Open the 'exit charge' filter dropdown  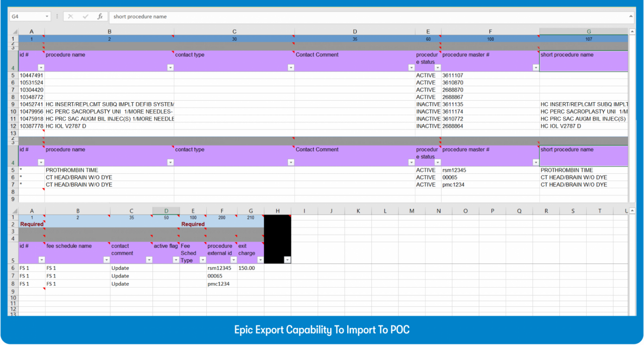pos(260,260)
